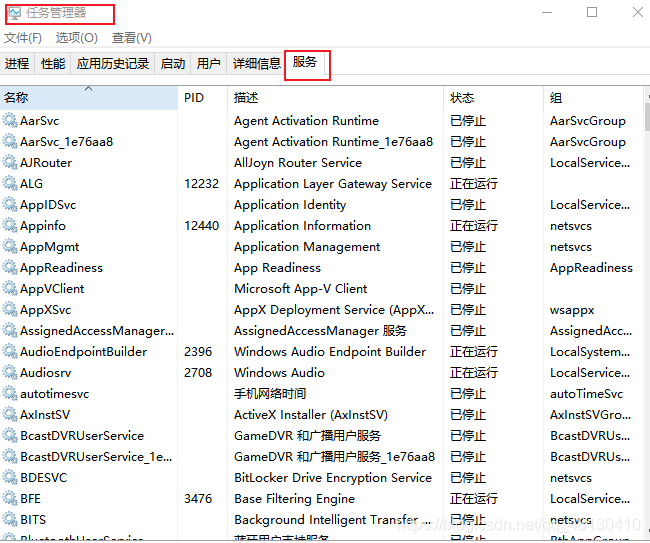The image size is (650, 543).
Task: Click gear icon beside AppReadiness service
Action: 10,267
